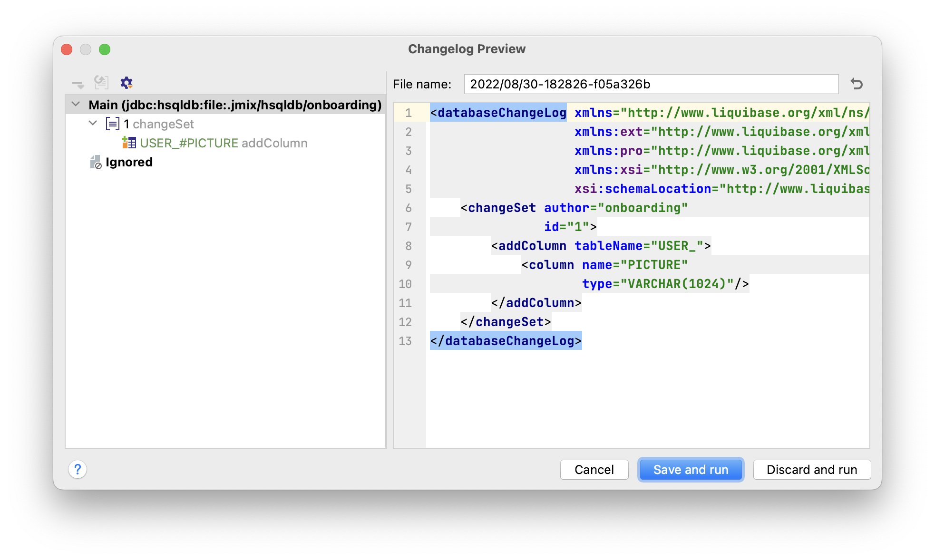
Task: Click Discard and run
Action: [x=811, y=470]
